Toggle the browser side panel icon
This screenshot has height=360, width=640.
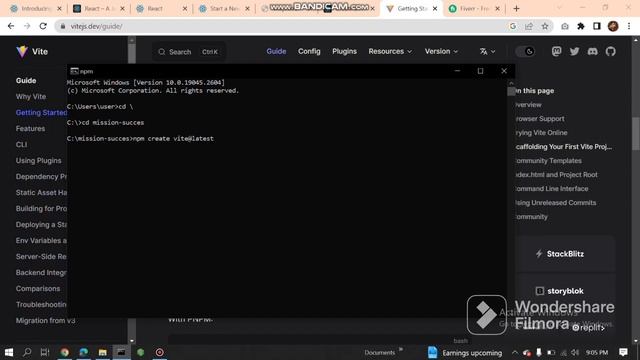[596, 26]
